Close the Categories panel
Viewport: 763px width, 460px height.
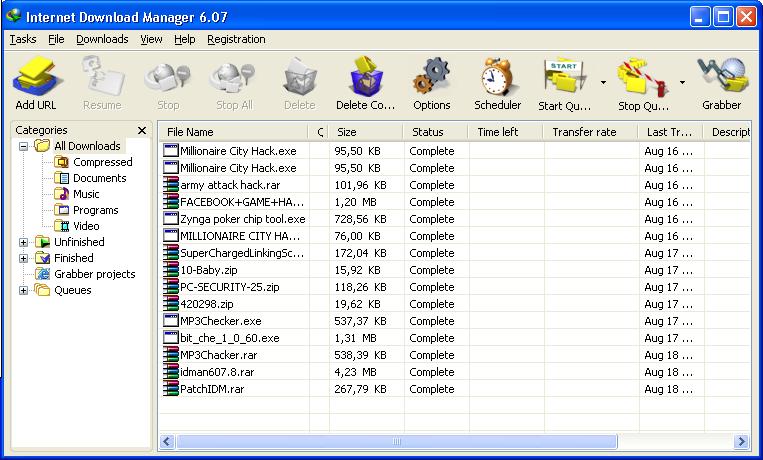coord(142,130)
